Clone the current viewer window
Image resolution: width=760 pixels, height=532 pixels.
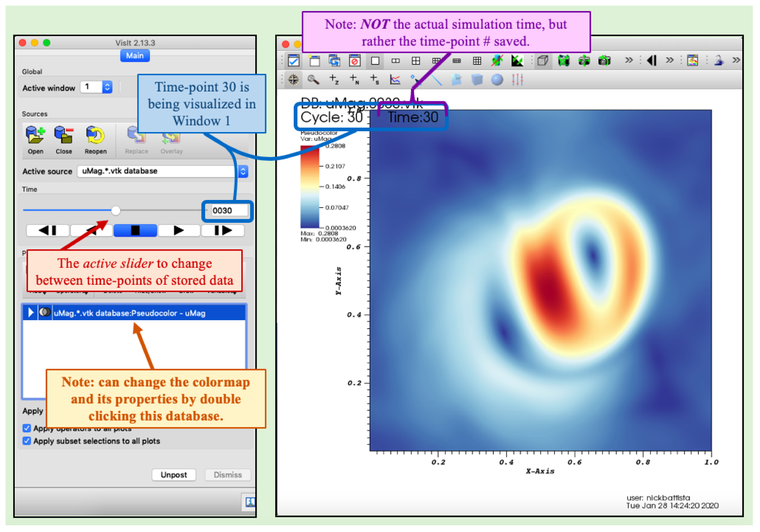(334, 61)
